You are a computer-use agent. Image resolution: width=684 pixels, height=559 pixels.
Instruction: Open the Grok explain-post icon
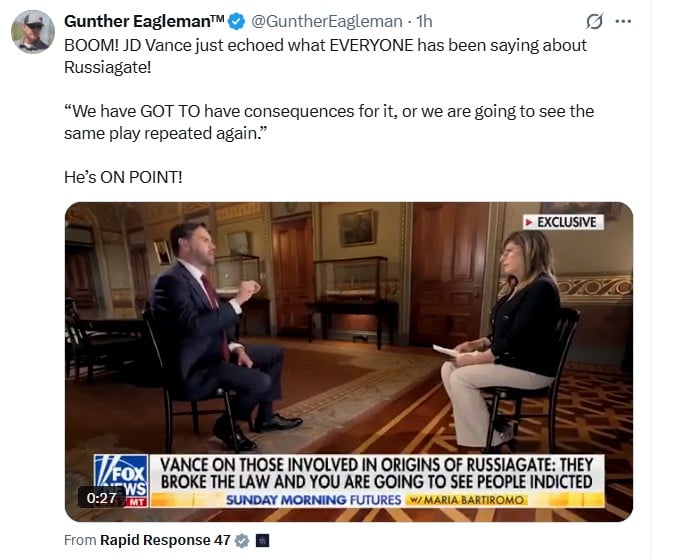(x=595, y=21)
